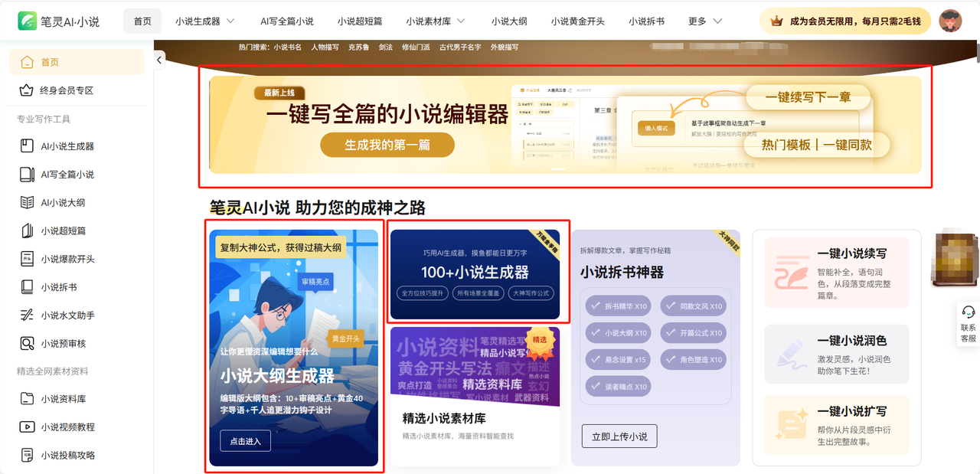Viewport: 980px width, 474px height.
Task: Click the 联系客服 headset icon
Action: pyautogui.click(x=969, y=312)
